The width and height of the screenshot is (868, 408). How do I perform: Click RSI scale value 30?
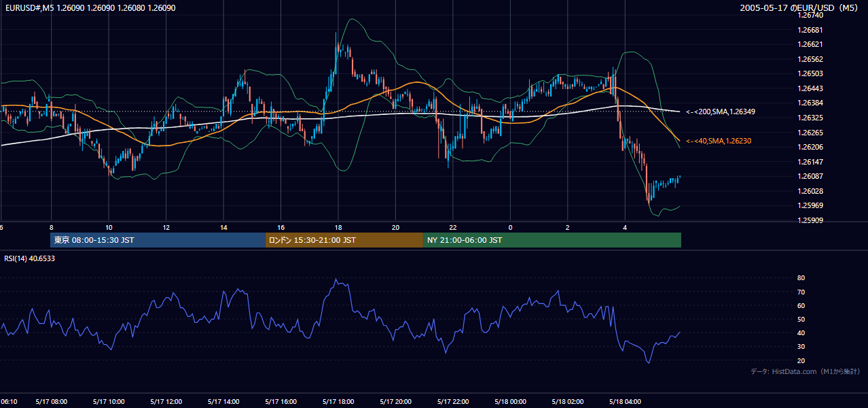pos(801,346)
